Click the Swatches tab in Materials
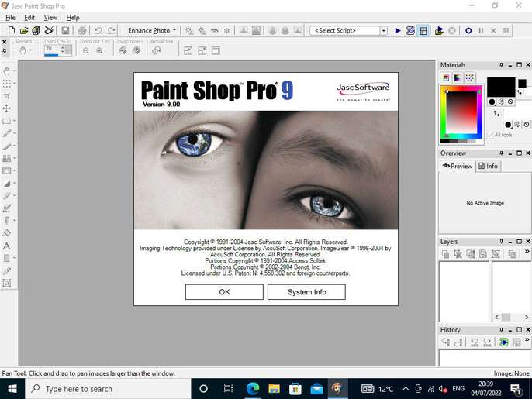Screen dimensions: 532x399 click(x=470, y=77)
